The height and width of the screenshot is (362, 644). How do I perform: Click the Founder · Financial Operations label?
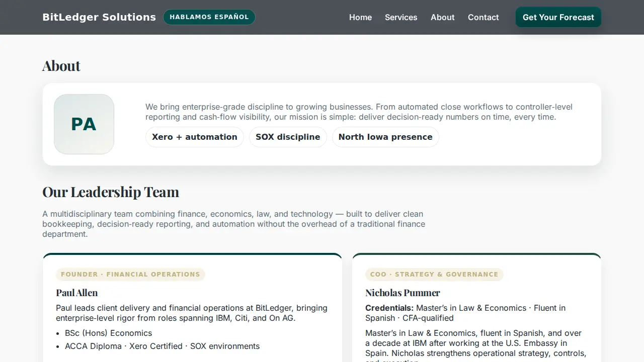[x=130, y=274]
